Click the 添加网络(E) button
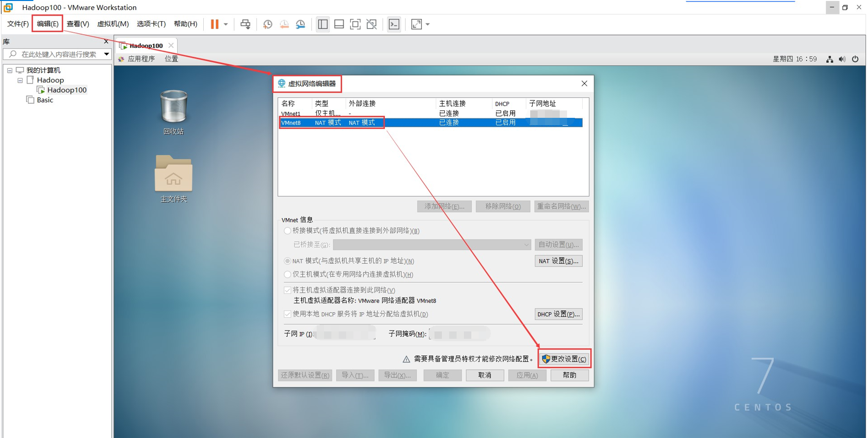Image resolution: width=868 pixels, height=438 pixels. pyautogui.click(x=444, y=206)
